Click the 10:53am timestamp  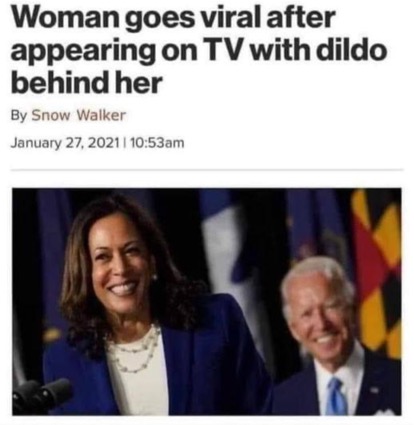(x=157, y=143)
